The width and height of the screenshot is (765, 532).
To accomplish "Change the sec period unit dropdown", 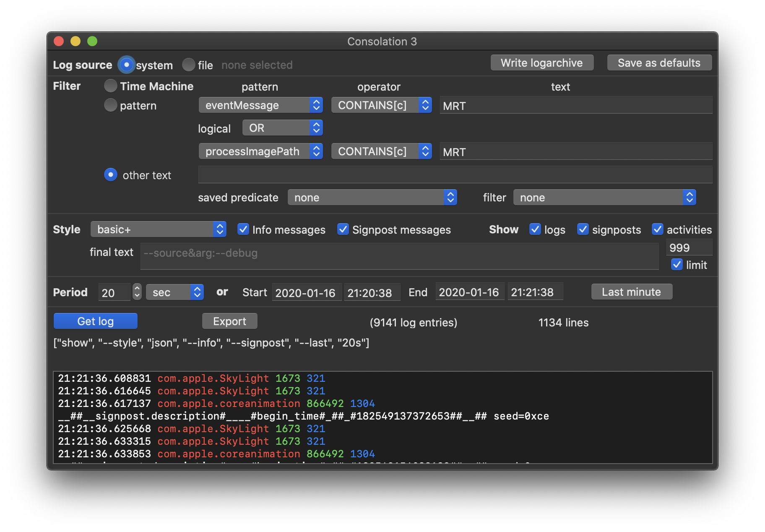I will pyautogui.click(x=174, y=292).
